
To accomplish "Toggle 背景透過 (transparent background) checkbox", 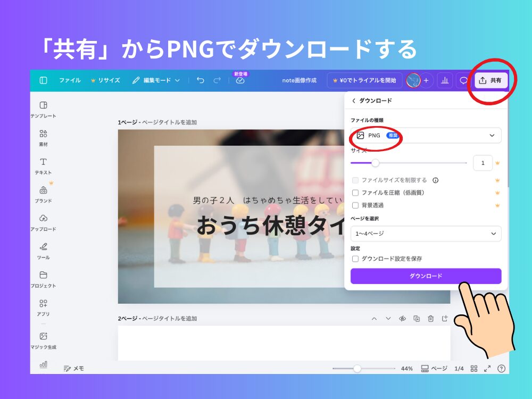I will (355, 205).
